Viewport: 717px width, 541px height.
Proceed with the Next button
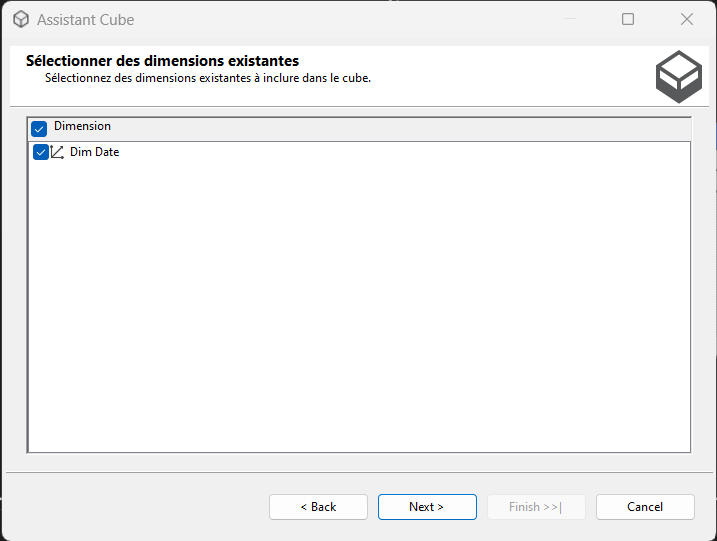pos(427,507)
